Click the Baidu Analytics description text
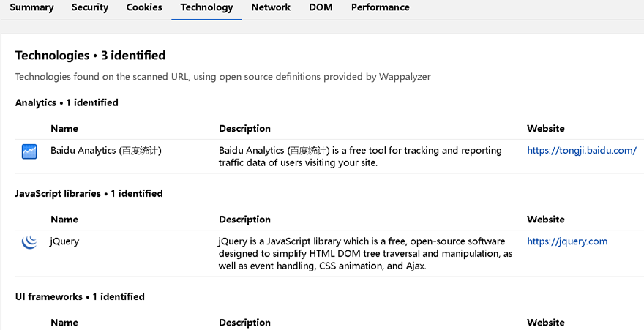 click(360, 157)
